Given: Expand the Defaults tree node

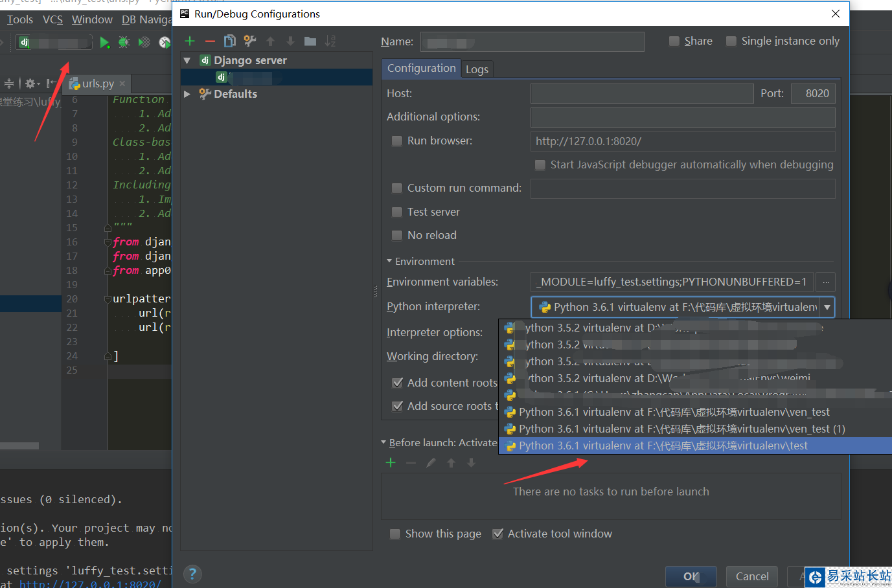Looking at the screenshot, I should point(187,94).
